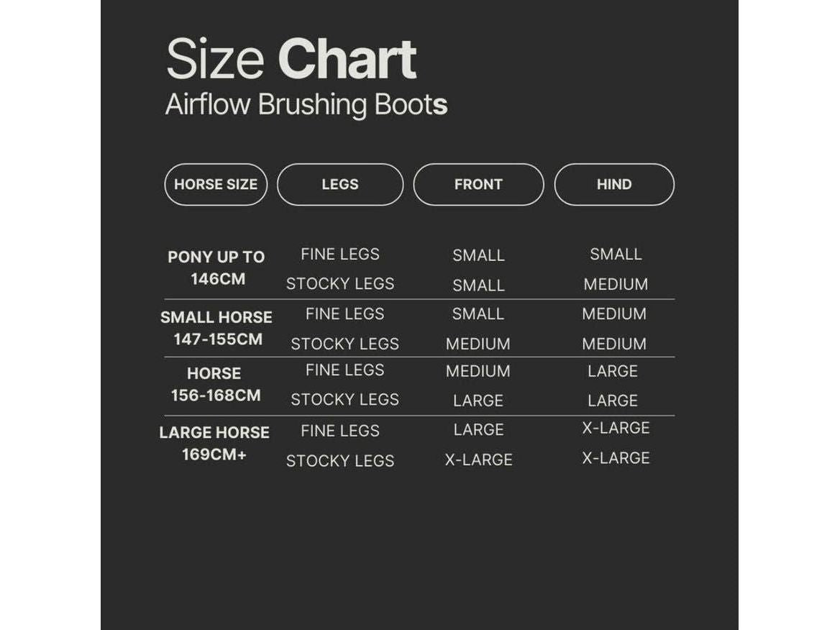
Task: Pick the "LARGE HORSE 169CM+" row label
Action: click(214, 443)
